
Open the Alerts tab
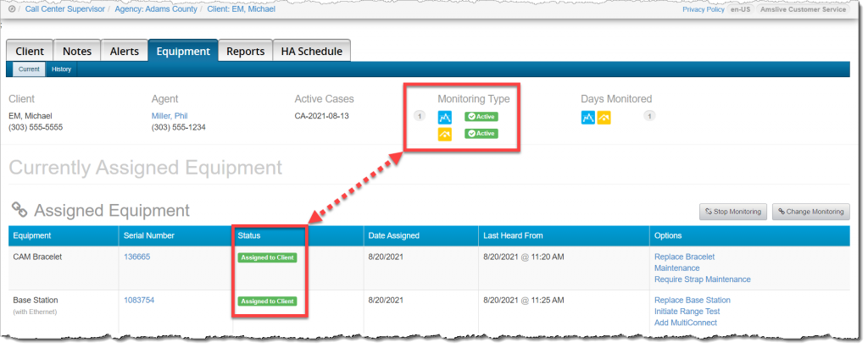(x=125, y=51)
